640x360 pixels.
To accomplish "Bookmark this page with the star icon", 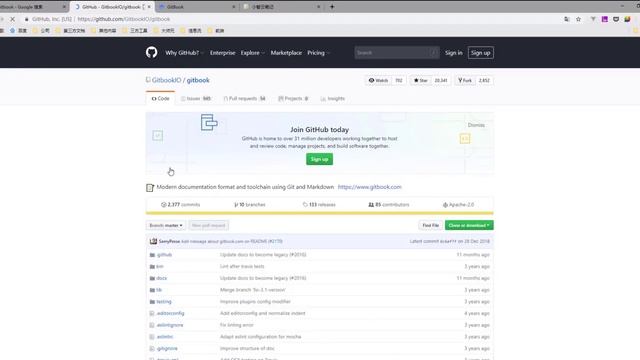I will [578, 19].
